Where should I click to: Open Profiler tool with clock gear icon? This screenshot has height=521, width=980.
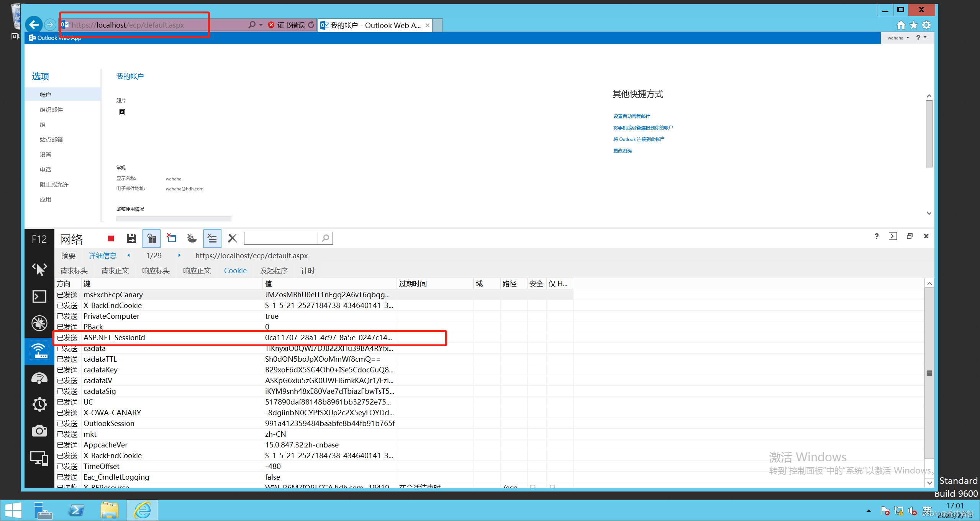pyautogui.click(x=39, y=404)
